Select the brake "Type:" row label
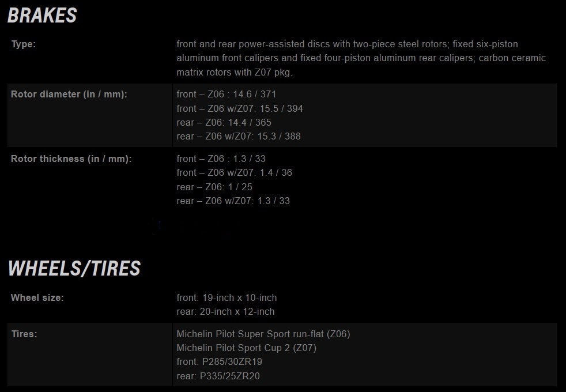566x392 pixels. (24, 44)
